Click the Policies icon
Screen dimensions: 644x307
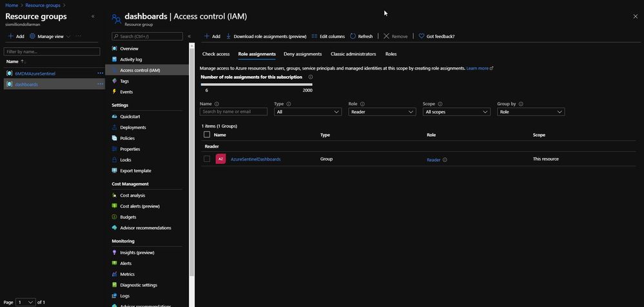tap(115, 138)
